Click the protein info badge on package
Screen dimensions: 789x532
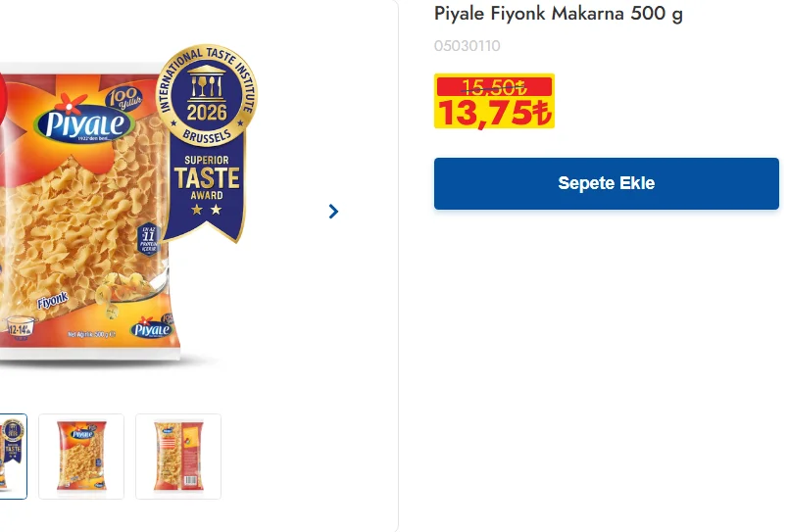tap(149, 239)
